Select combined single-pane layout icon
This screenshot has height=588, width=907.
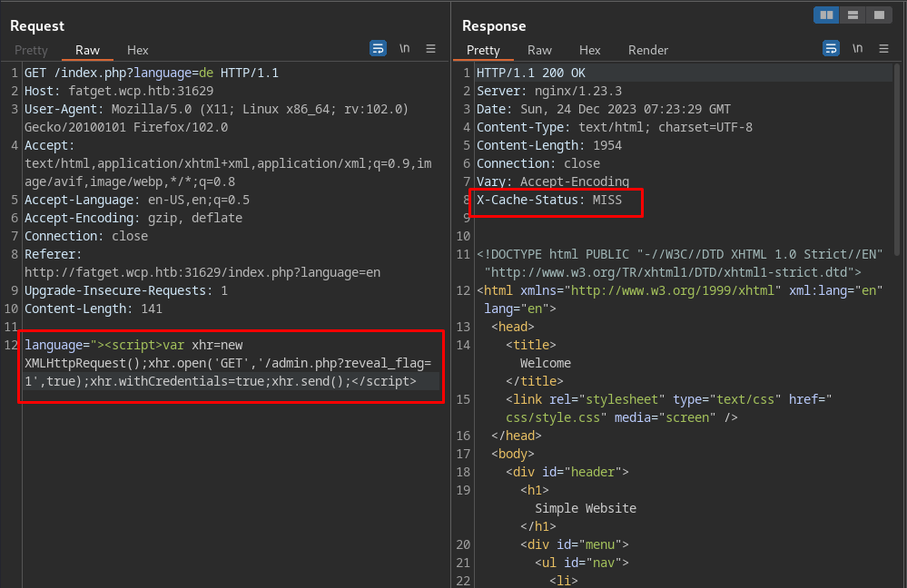(879, 15)
